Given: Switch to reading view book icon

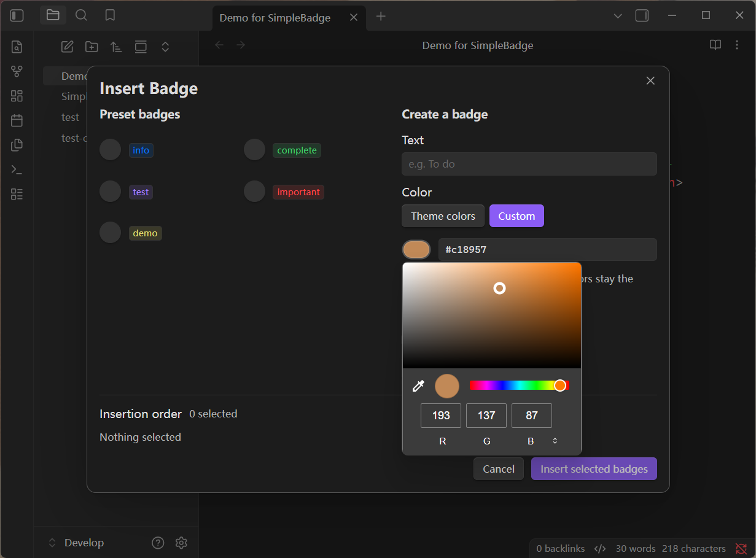Looking at the screenshot, I should 715,45.
